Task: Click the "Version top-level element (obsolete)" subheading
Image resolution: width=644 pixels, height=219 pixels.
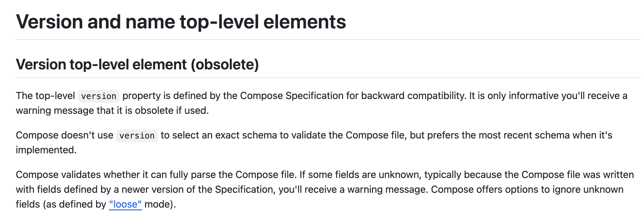Action: (x=137, y=64)
